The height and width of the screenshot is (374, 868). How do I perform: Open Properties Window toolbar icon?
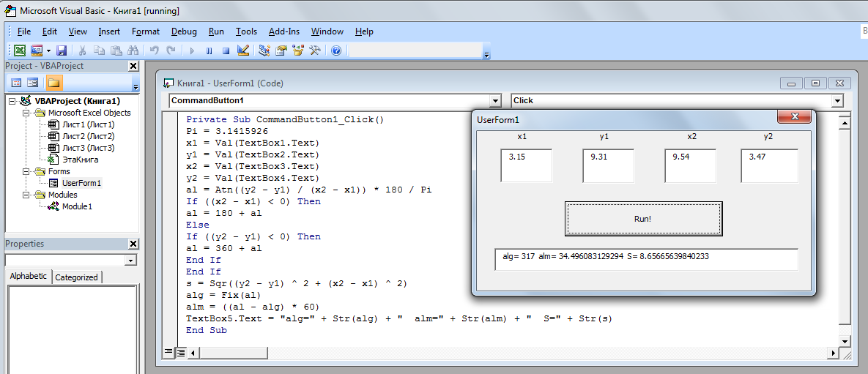[x=281, y=51]
